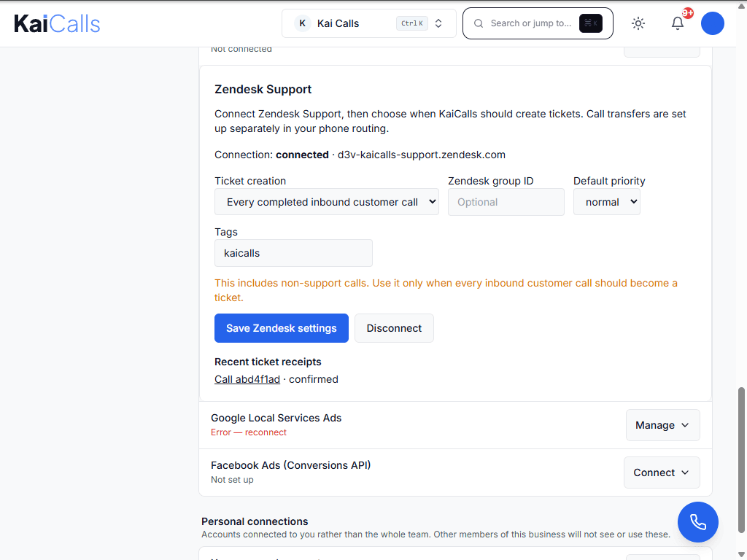Viewport: 747px width, 560px height.
Task: Expand Manage for Google Local Services Ads
Action: click(x=662, y=425)
